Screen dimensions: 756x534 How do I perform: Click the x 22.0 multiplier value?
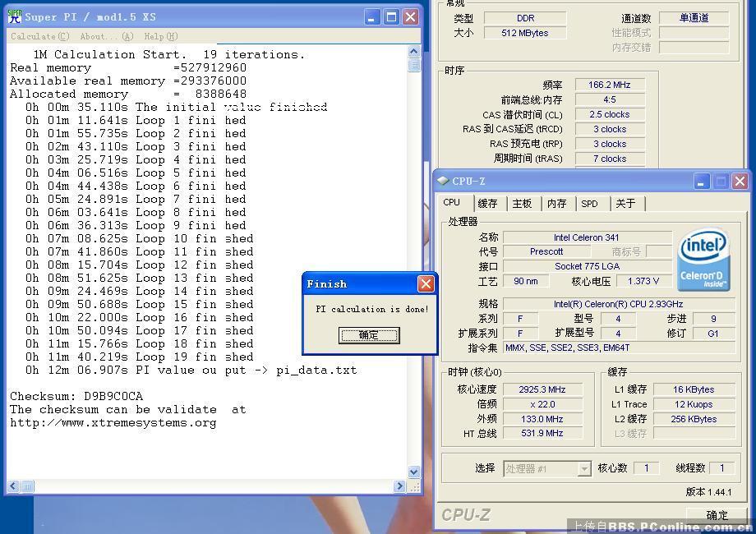pyautogui.click(x=542, y=404)
